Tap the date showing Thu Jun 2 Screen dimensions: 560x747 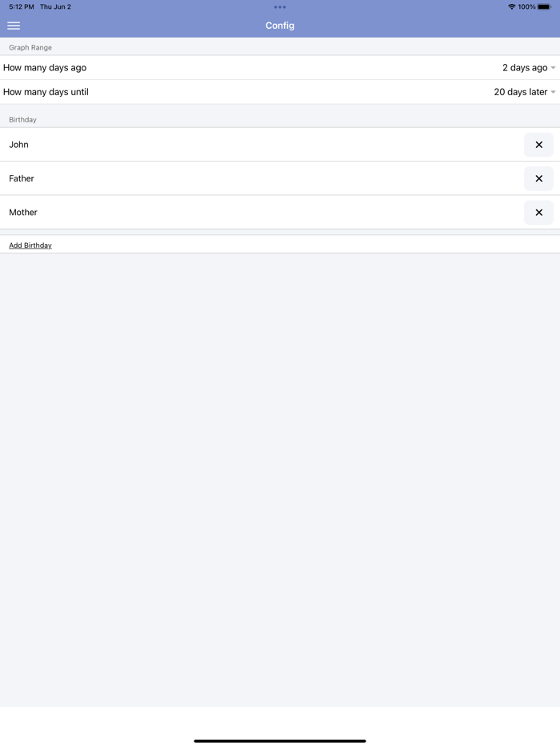[x=50, y=6]
